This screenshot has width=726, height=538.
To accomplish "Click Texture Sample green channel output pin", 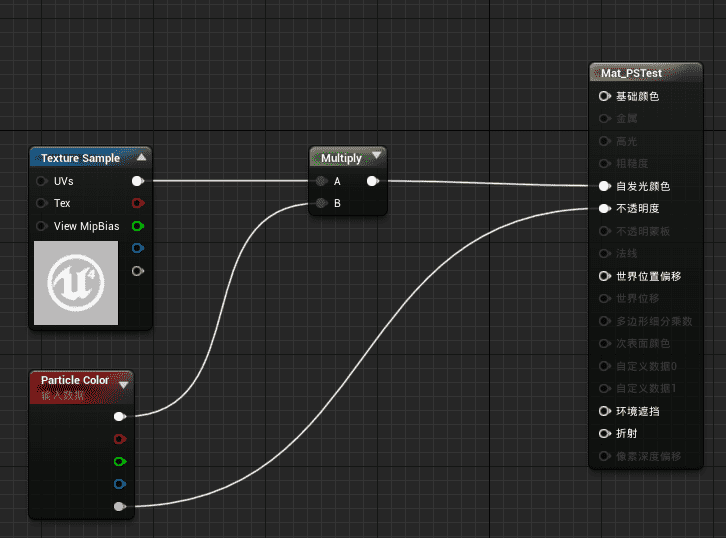I will [x=138, y=226].
